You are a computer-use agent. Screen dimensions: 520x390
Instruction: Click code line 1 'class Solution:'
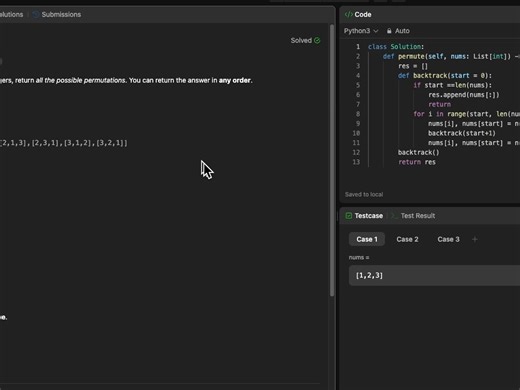[396, 47]
